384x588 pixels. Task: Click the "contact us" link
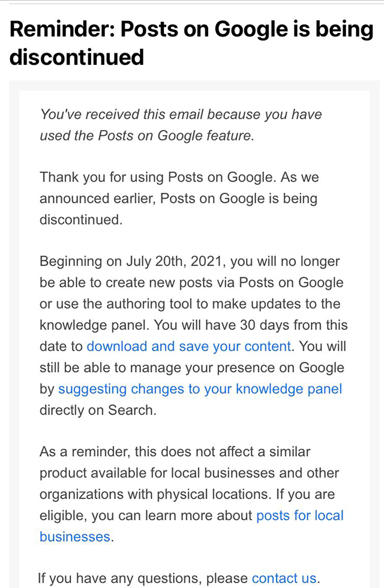(x=283, y=578)
